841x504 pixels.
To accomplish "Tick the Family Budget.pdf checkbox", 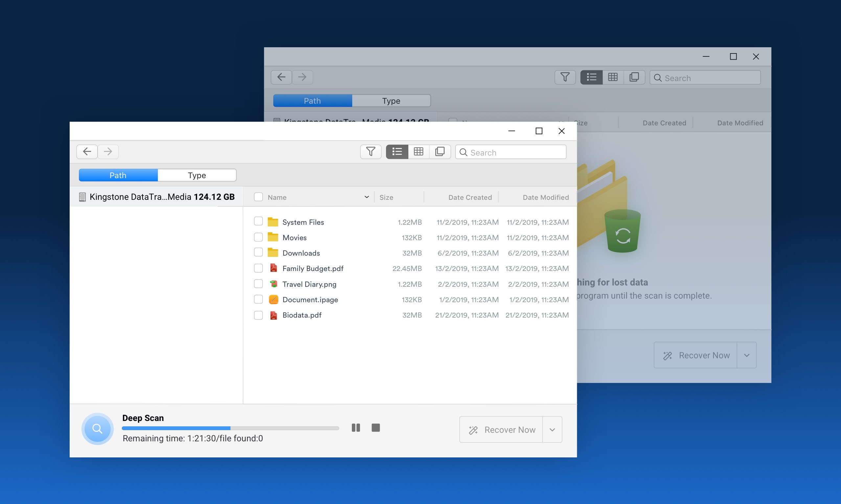I will click(258, 268).
